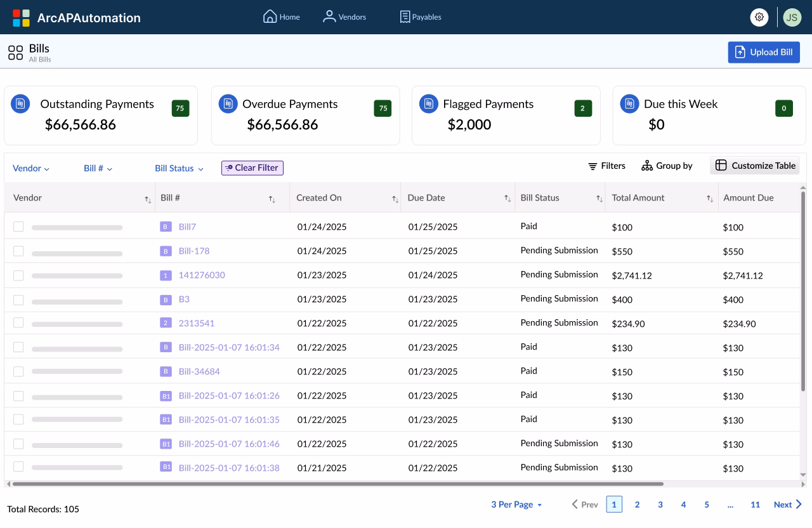Click the $2,741.12 Total Amount cell
Viewport: 812px width, 528px height.
click(632, 275)
